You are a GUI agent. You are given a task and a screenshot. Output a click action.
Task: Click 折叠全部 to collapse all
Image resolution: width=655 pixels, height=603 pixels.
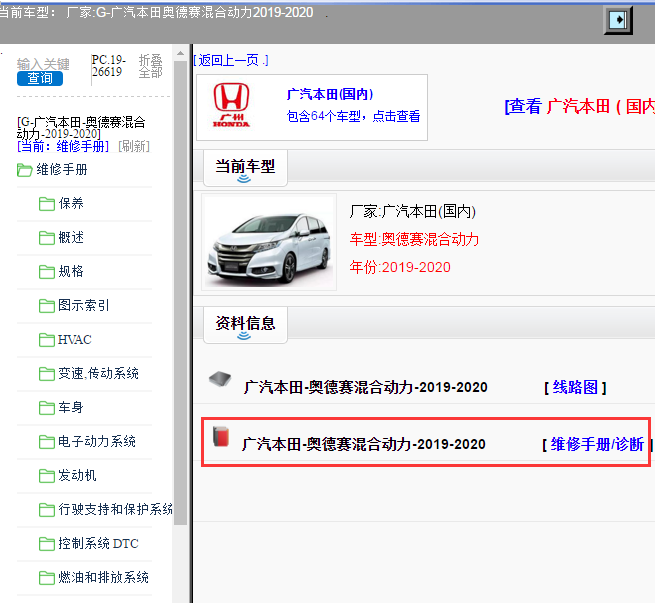[150, 66]
